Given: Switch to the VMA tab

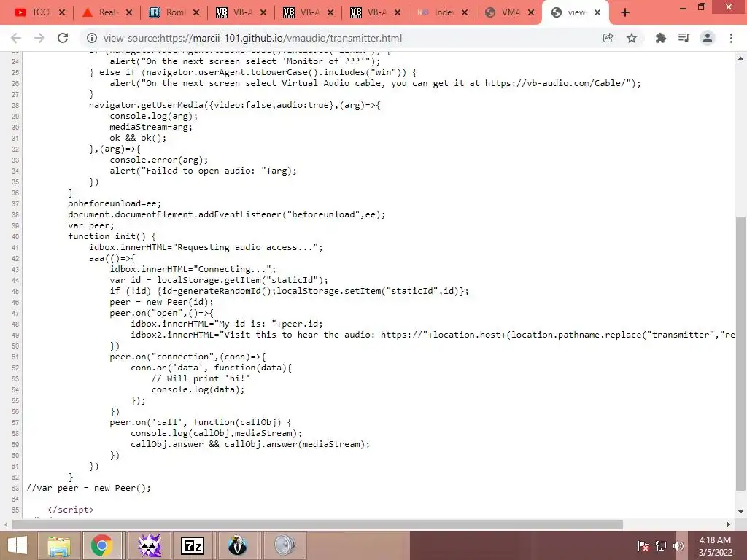Looking at the screenshot, I should click(x=509, y=12).
